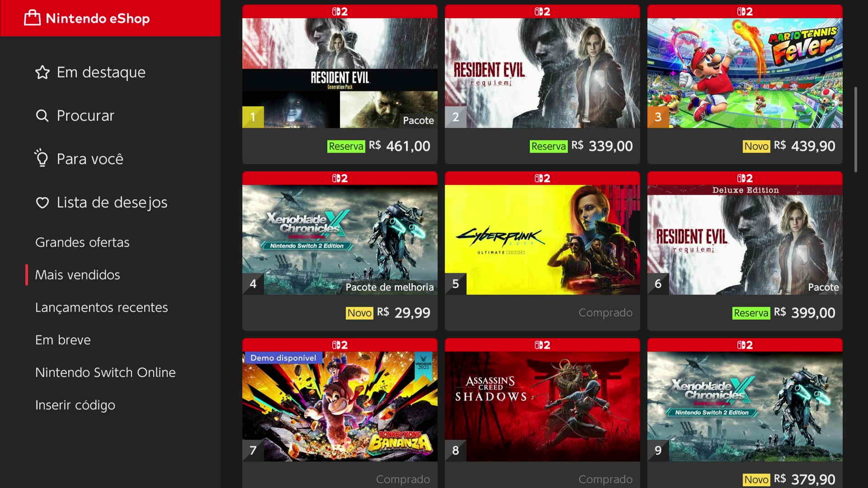
Task: Click the Reserva label on Deluxe Edition
Action: pos(751,313)
